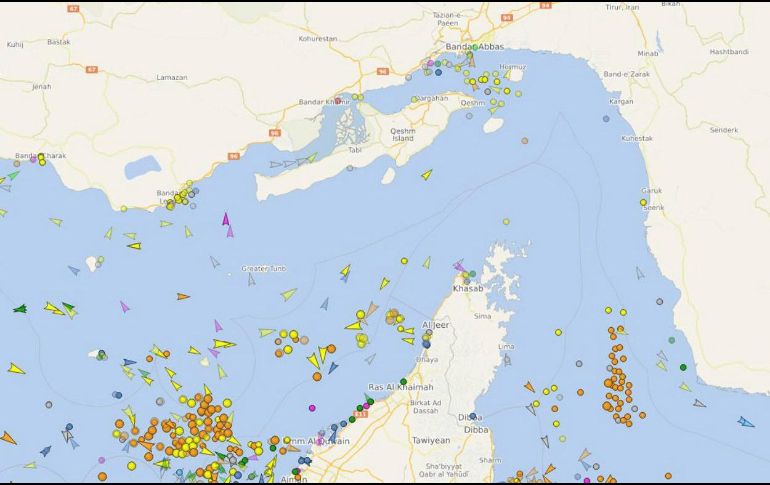
Task: Click the yellow vessel dot near Garuk
Action: pyautogui.click(x=643, y=202)
